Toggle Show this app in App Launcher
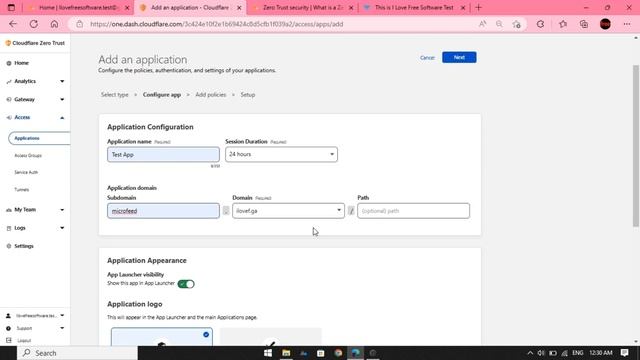 186,284
